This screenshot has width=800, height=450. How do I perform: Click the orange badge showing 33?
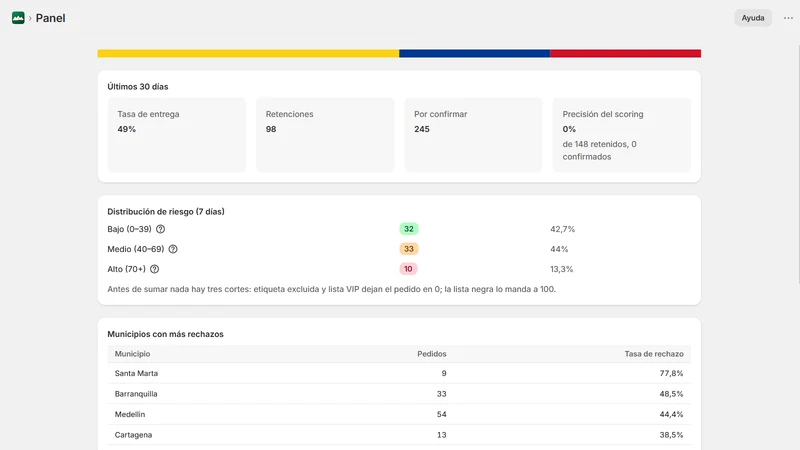(x=409, y=249)
